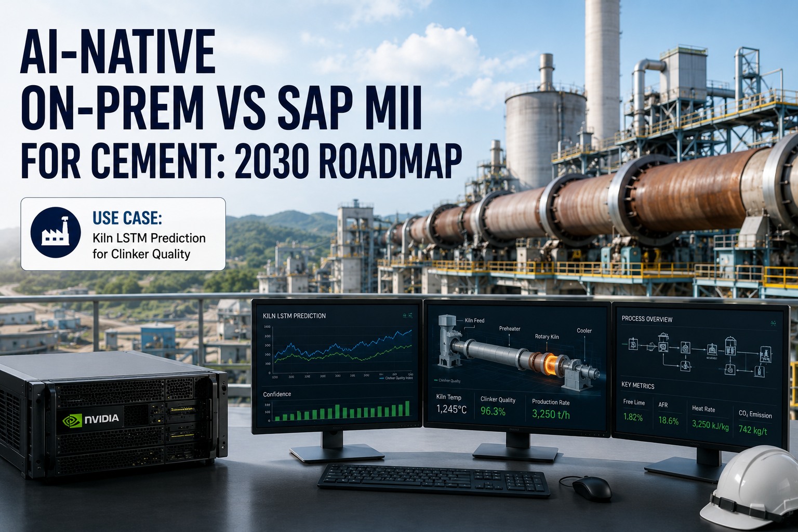Screen dimensions: 798x532
Task: Click the 'ON-PREM VS SAP MII' headline line
Action: (221, 109)
